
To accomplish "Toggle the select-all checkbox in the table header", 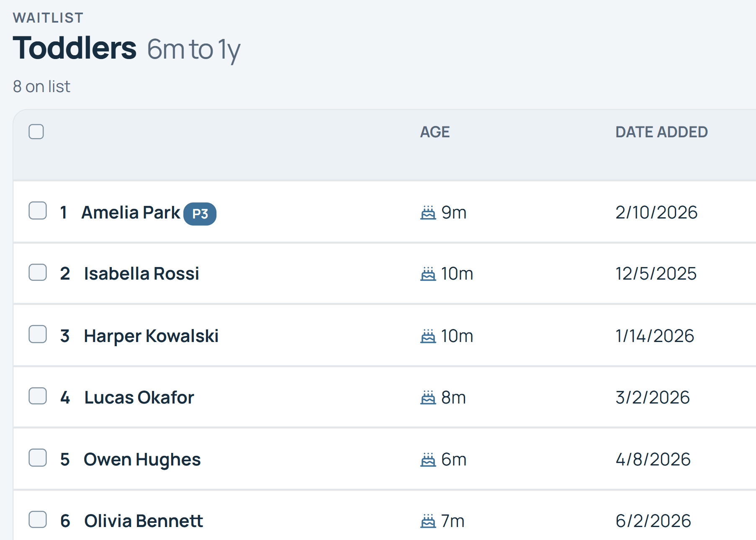I will (36, 131).
